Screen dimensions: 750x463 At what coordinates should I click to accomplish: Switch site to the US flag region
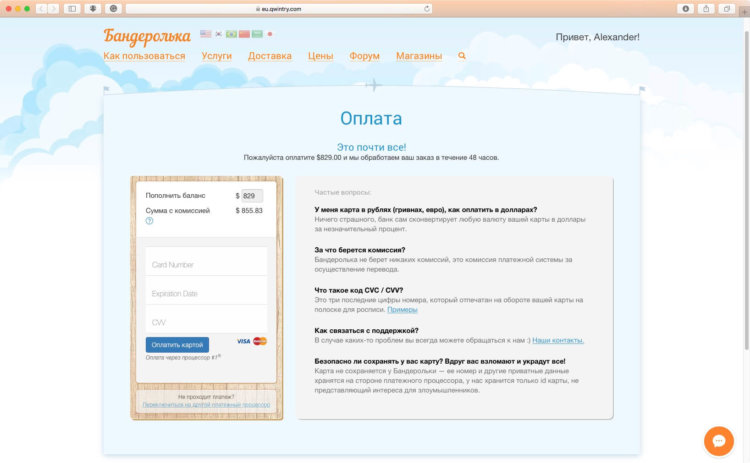[206, 34]
